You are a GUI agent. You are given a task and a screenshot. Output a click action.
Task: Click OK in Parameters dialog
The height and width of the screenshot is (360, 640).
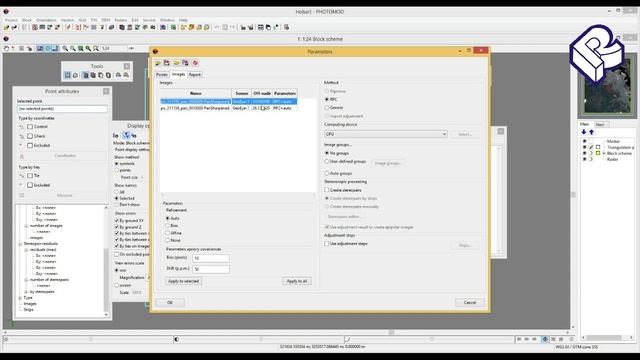point(170,302)
